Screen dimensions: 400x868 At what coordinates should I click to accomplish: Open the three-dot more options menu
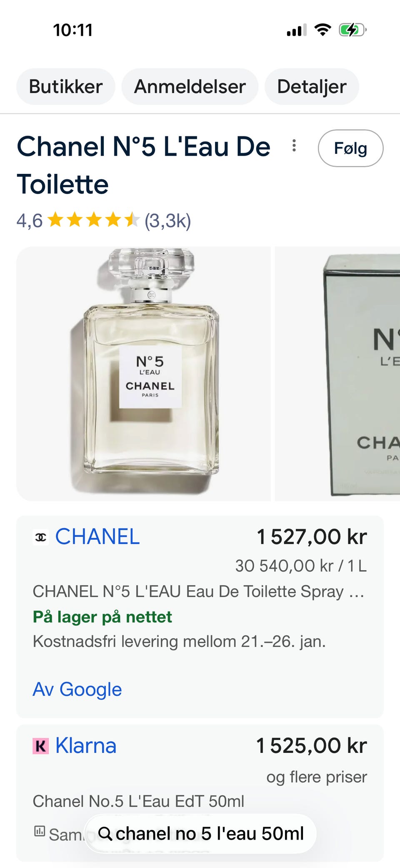294,146
